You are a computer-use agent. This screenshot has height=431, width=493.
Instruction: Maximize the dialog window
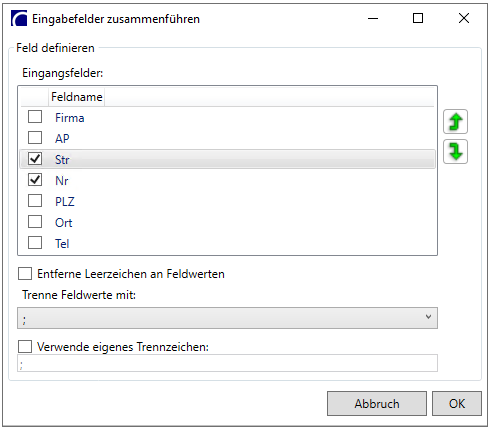(x=418, y=18)
